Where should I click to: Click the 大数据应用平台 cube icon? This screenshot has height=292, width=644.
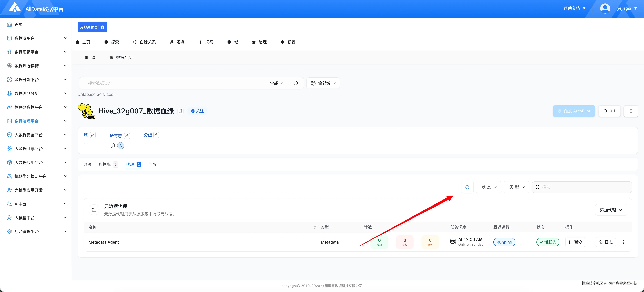tap(9, 162)
